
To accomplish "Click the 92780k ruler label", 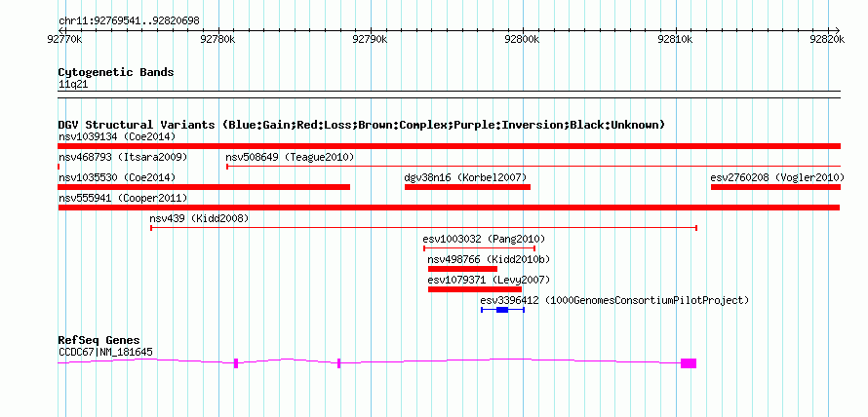I will (x=218, y=39).
